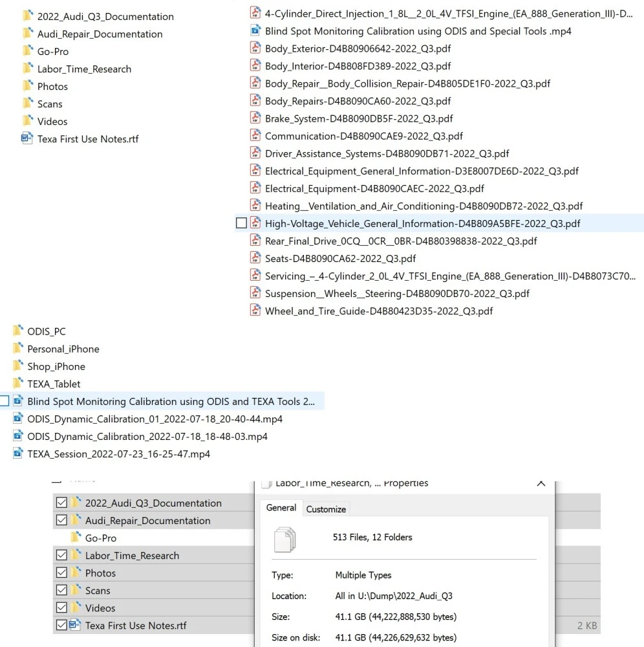The width and height of the screenshot is (644, 647).
Task: Click video icon for ODIS_Dynamic_Calibration_01 mp4
Action: click(x=17, y=419)
